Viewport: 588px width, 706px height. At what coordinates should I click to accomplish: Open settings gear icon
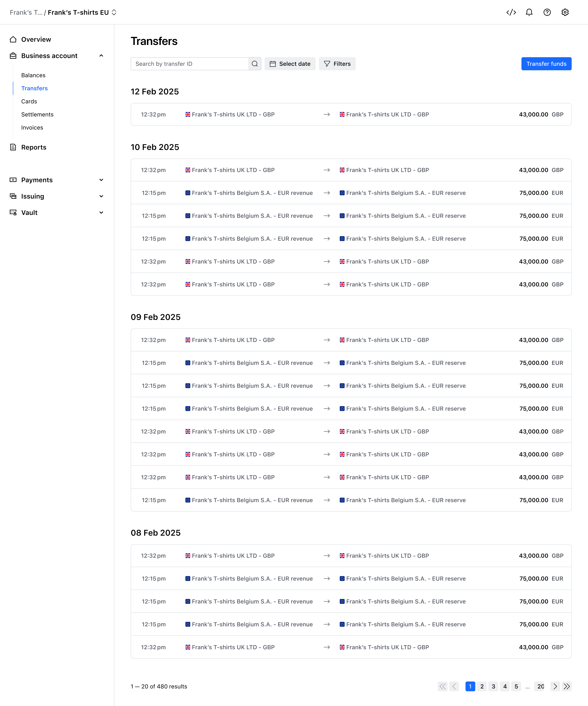[x=565, y=12]
